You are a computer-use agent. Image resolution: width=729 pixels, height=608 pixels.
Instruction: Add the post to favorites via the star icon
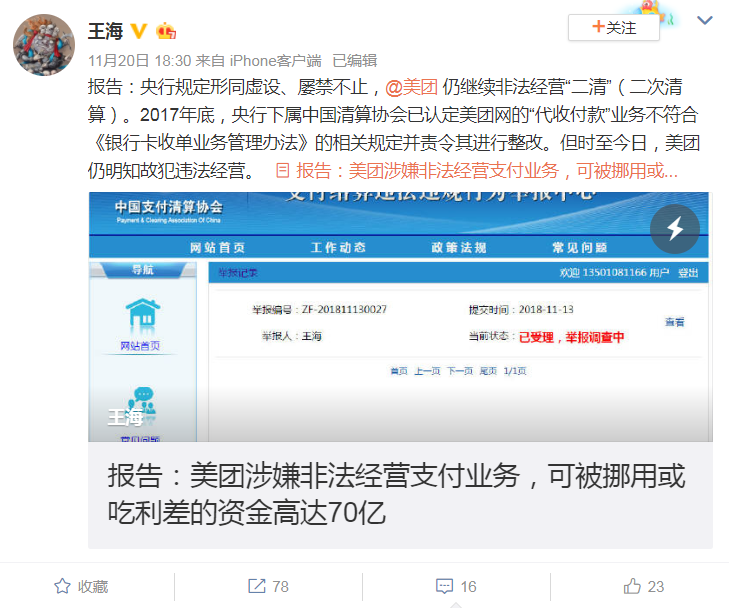tap(62, 586)
